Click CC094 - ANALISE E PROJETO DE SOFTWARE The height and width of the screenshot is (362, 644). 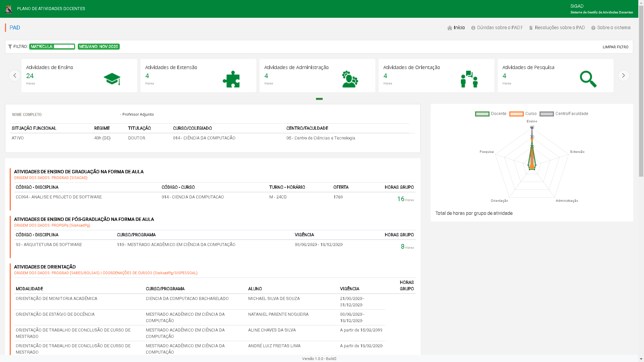[x=59, y=197]
